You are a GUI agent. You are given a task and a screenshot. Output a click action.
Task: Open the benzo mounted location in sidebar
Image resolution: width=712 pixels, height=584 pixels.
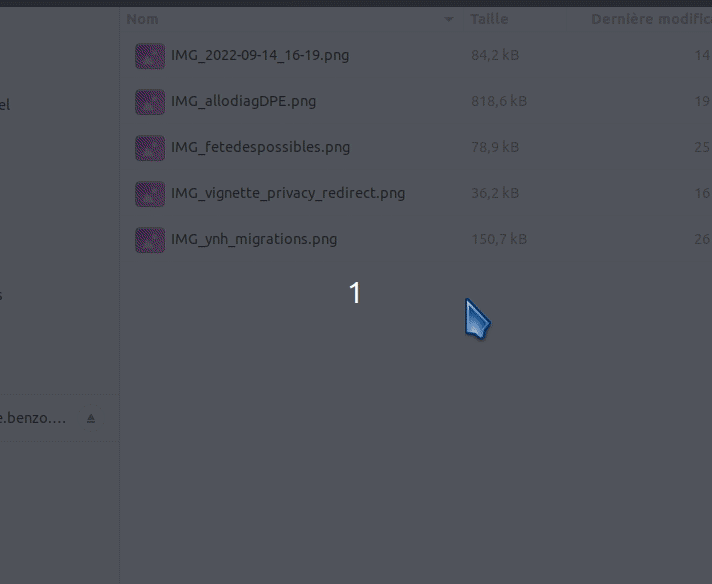pyautogui.click(x=33, y=418)
